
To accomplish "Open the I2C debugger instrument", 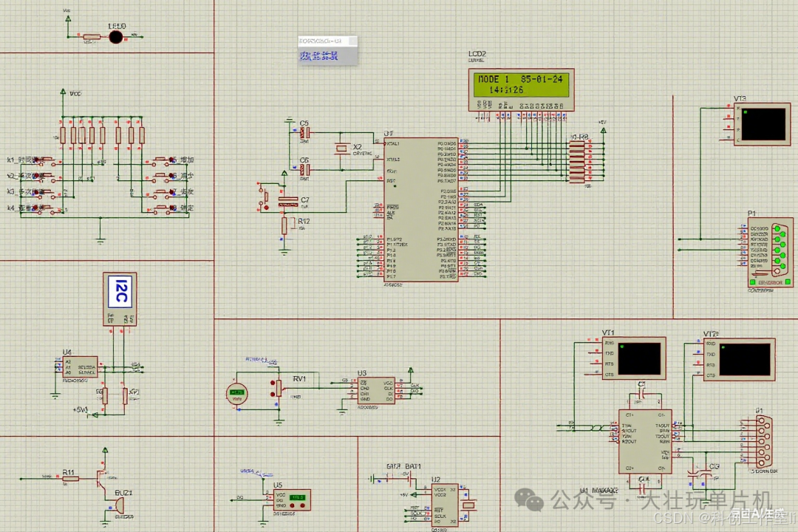I will 120,299.
